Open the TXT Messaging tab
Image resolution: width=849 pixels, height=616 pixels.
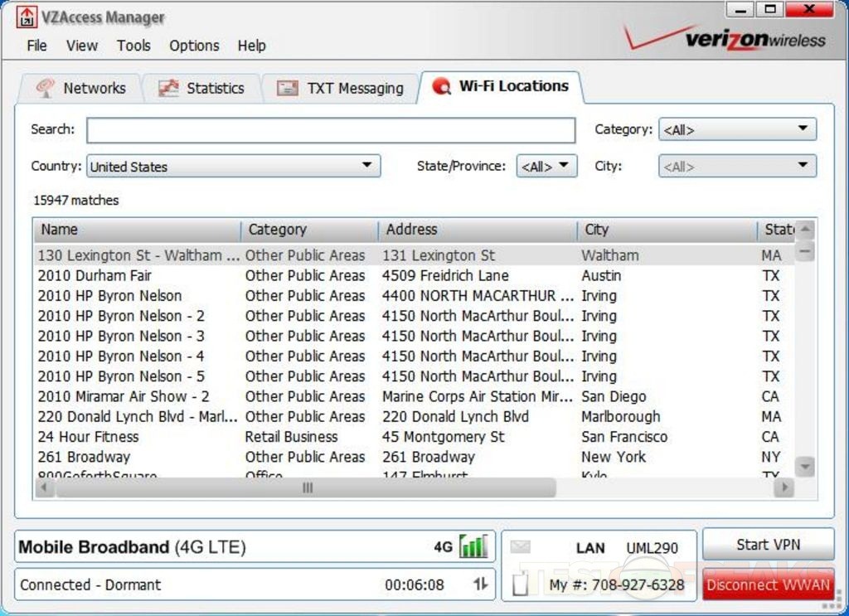(341, 88)
